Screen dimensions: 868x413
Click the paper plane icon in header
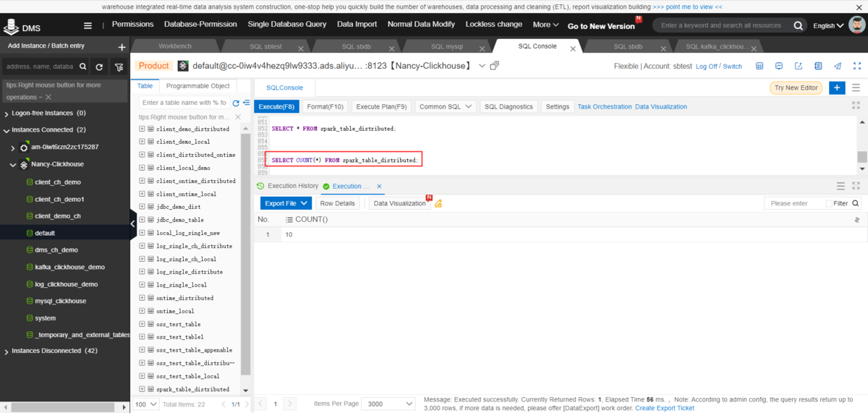coord(837,66)
